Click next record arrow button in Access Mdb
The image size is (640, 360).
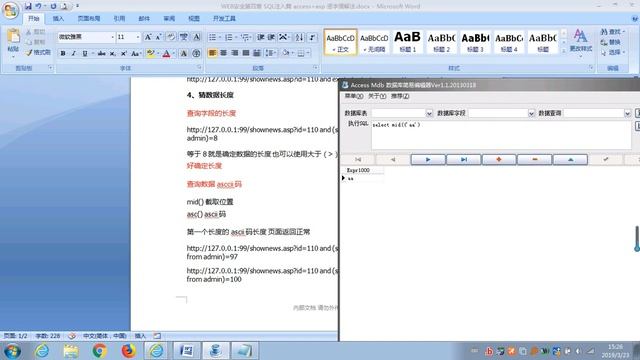pos(428,160)
